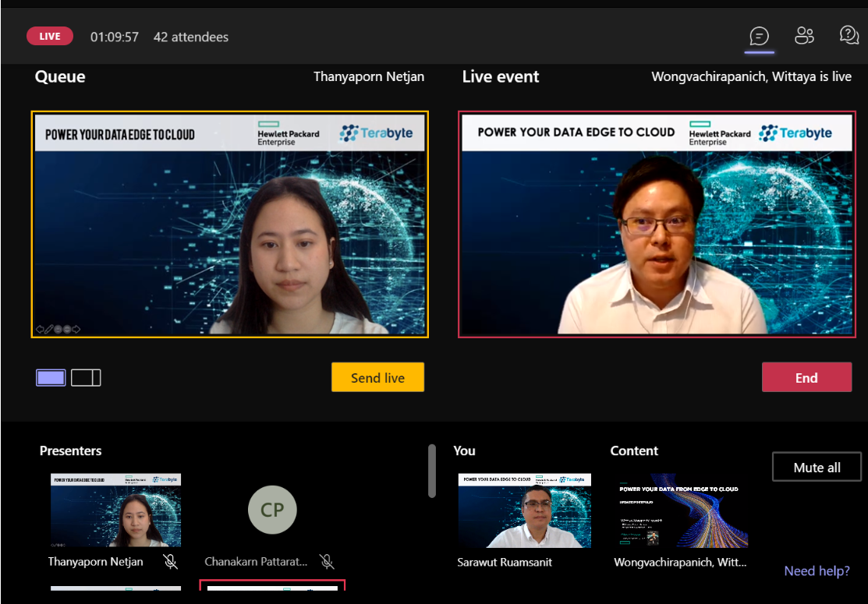Select the single source layout

click(x=51, y=378)
